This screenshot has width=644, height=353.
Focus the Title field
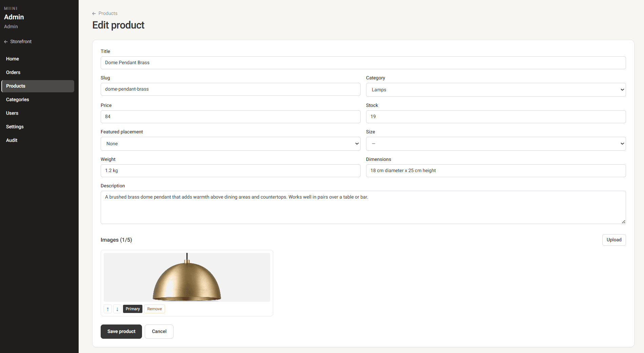coord(363,63)
